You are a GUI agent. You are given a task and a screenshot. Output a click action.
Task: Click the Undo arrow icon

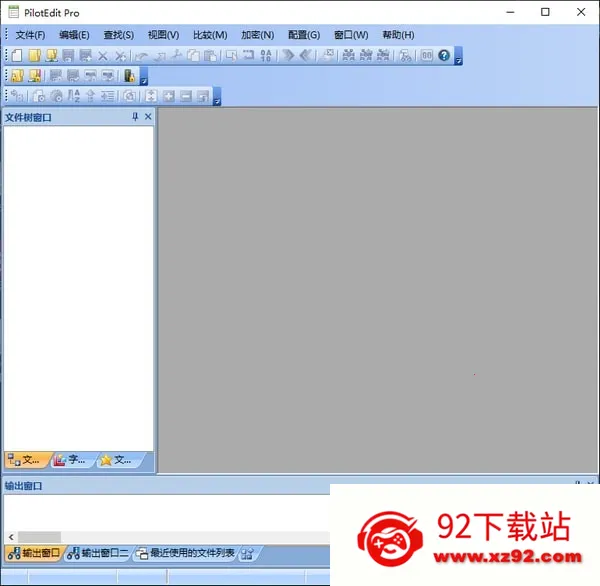142,56
